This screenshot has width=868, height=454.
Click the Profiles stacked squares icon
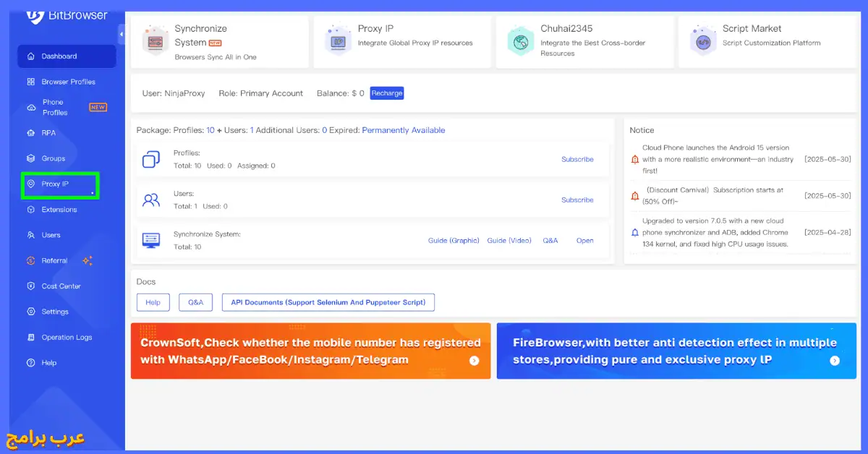(151, 159)
